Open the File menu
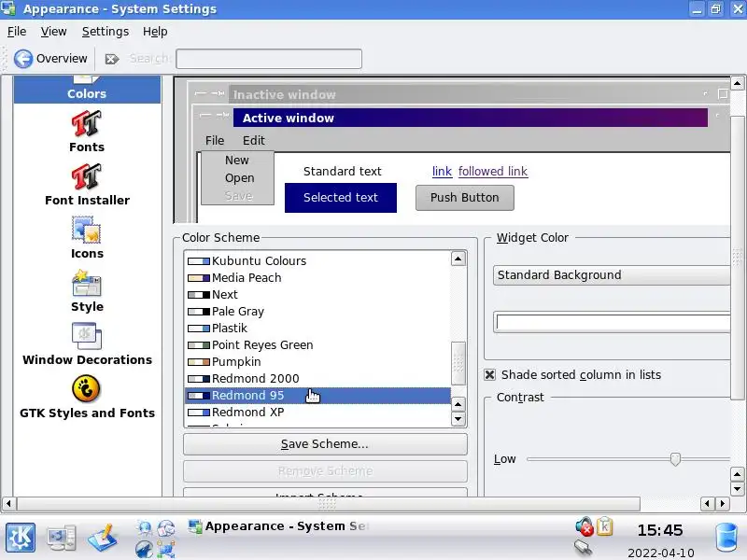This screenshot has height=560, width=747. tap(17, 32)
